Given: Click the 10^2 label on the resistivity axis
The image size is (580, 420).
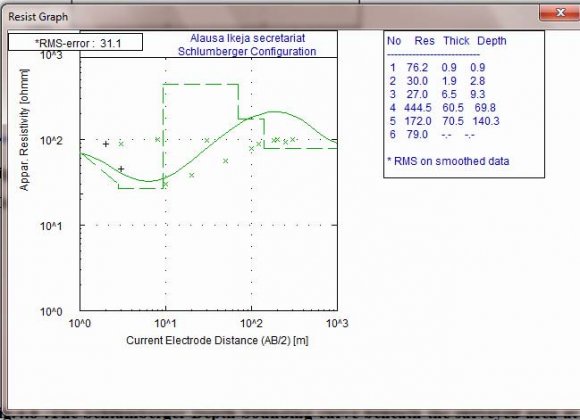Looking at the screenshot, I should tap(51, 140).
